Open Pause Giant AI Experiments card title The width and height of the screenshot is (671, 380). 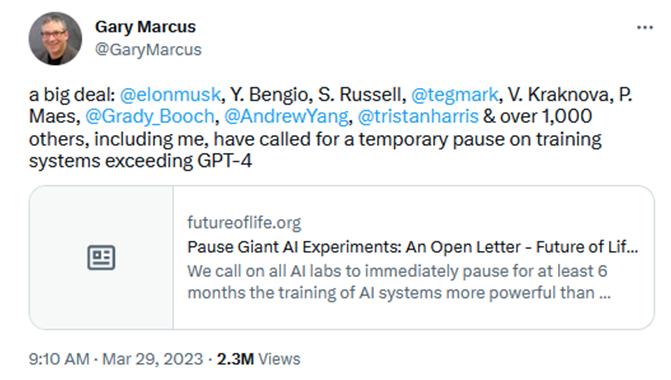tap(413, 247)
